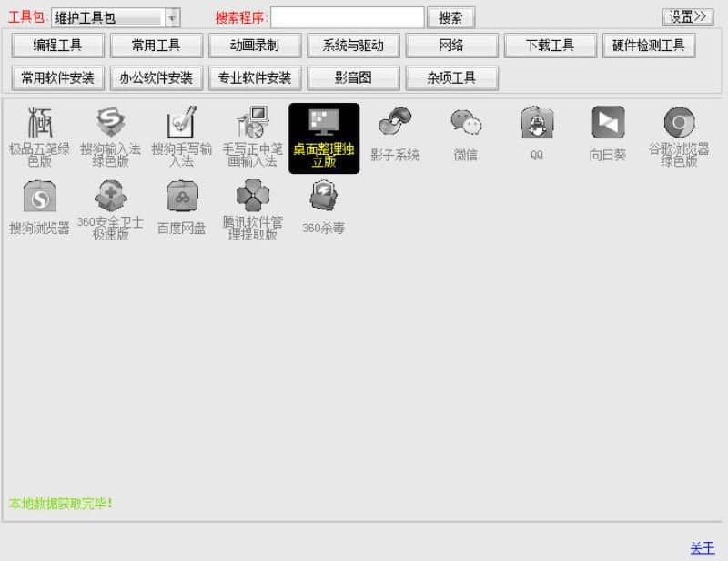Open 常用软件安装 category
728x561 pixels.
pos(57,78)
